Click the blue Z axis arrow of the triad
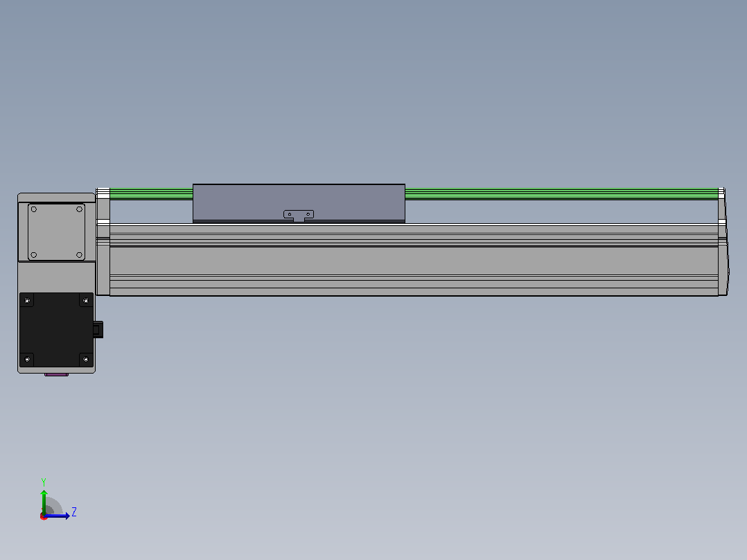747x560 pixels. click(x=58, y=516)
